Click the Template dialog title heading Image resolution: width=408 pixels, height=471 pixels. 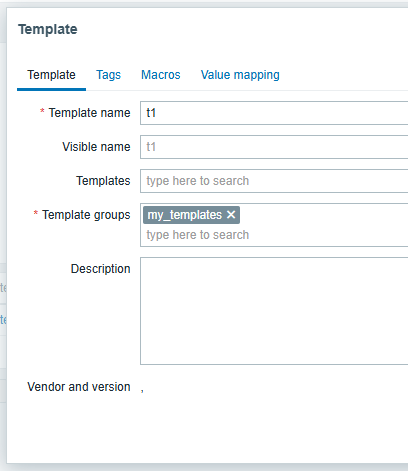48,29
